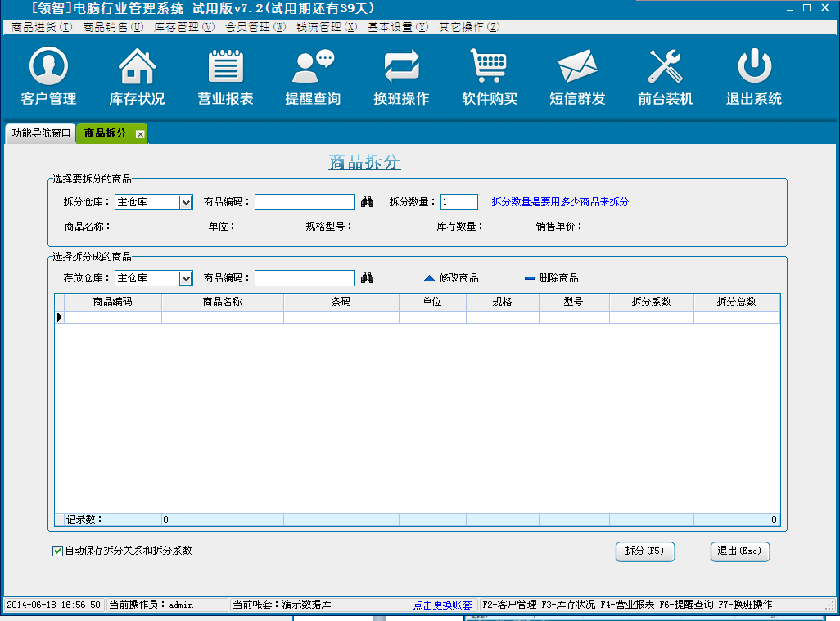This screenshot has height=621, width=840.
Task: Expand the 拆分仓库 dropdown
Action: pos(186,202)
